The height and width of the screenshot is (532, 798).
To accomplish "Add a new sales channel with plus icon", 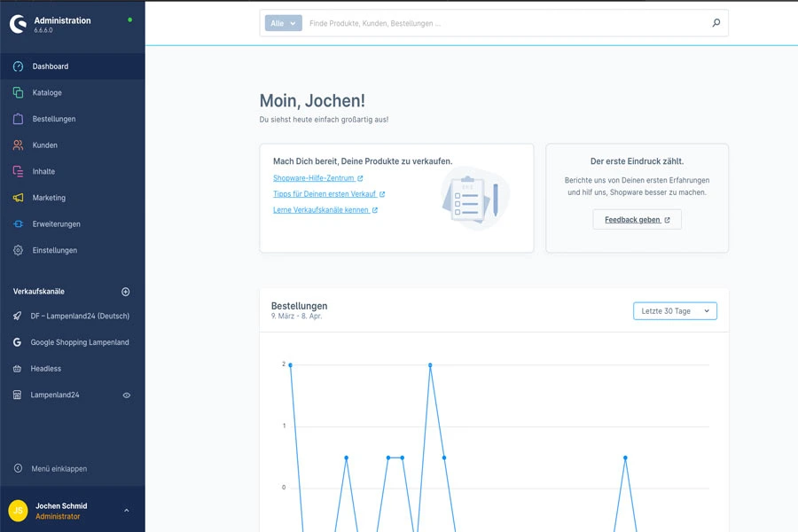I will tap(126, 292).
